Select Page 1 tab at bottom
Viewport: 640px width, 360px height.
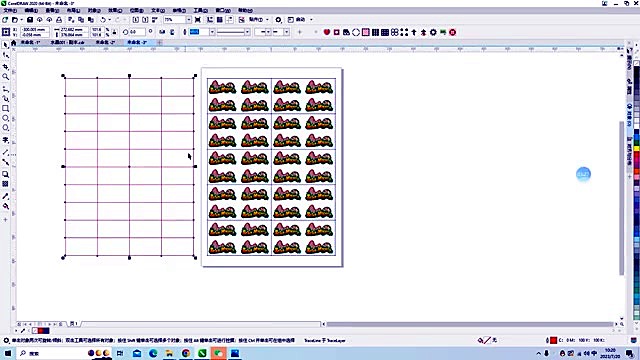tap(74, 324)
